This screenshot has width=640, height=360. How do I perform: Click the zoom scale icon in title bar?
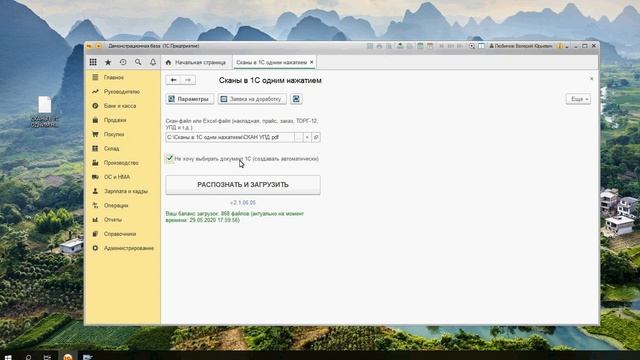click(x=472, y=46)
